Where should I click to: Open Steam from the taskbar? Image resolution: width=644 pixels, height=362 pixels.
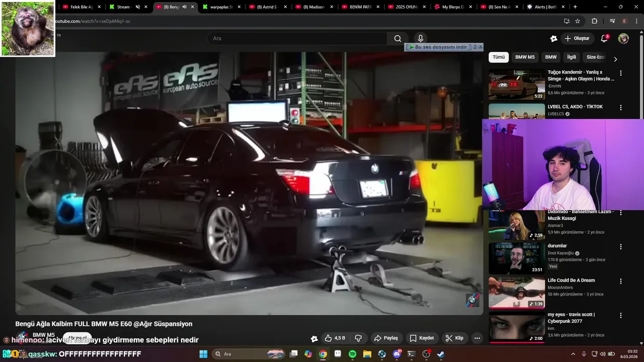click(x=441, y=354)
